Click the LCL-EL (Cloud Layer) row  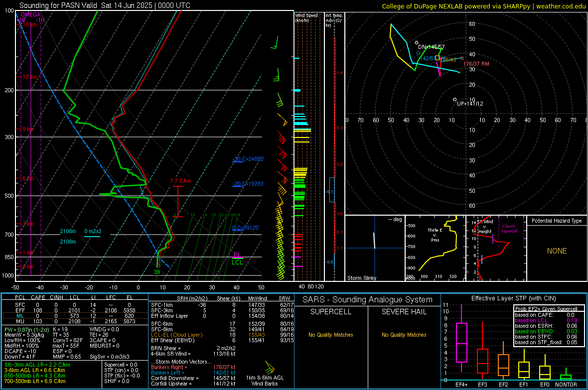click(222, 335)
